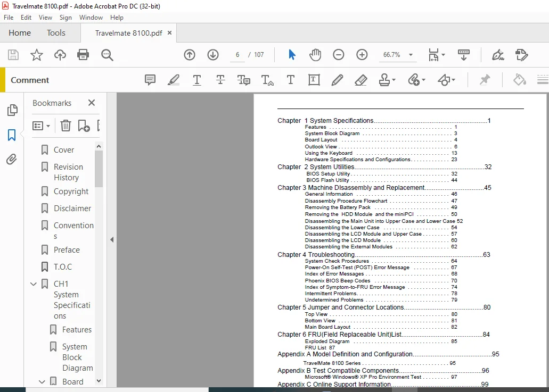The image size is (549, 392).
Task: Activate the Hand pan tool
Action: coord(315,55)
